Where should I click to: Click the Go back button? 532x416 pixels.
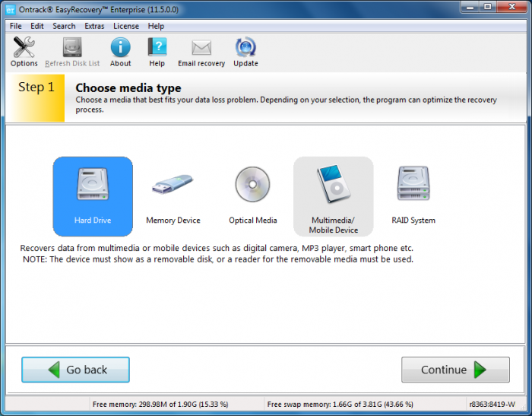(x=75, y=370)
